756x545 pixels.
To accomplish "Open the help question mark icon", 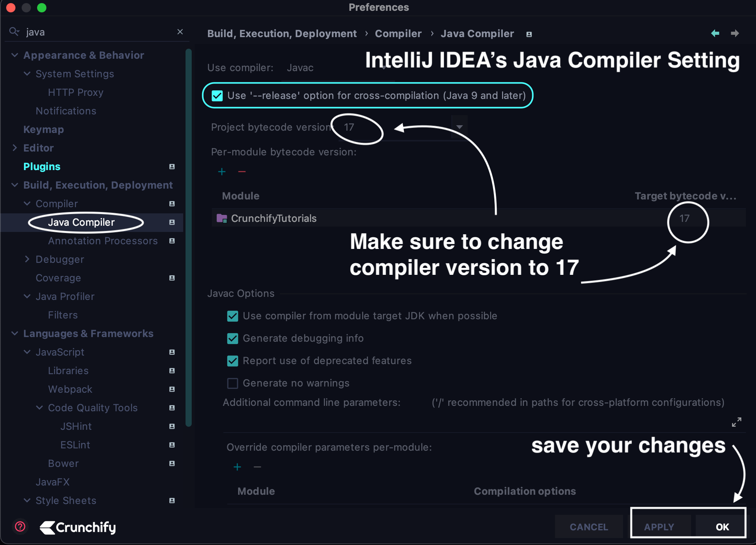I will (x=20, y=526).
